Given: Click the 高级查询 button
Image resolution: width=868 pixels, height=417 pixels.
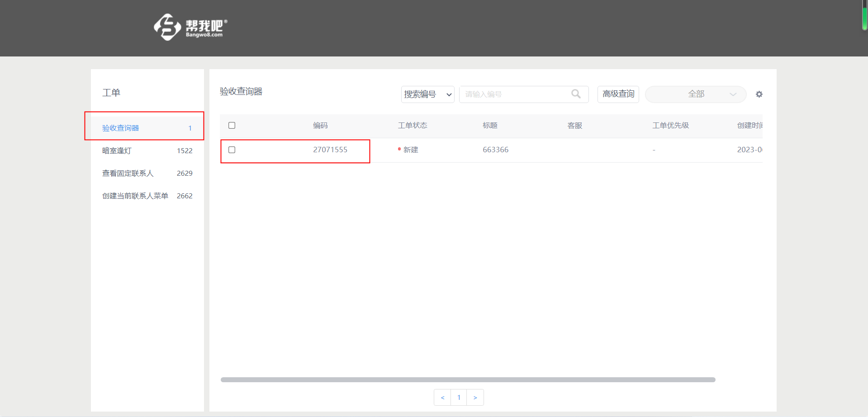Looking at the screenshot, I should [618, 94].
